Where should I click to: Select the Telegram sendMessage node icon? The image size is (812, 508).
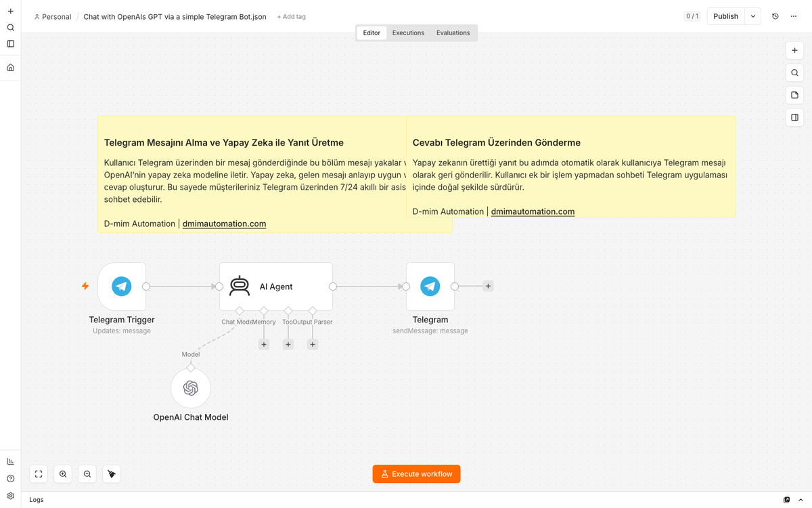pos(430,287)
